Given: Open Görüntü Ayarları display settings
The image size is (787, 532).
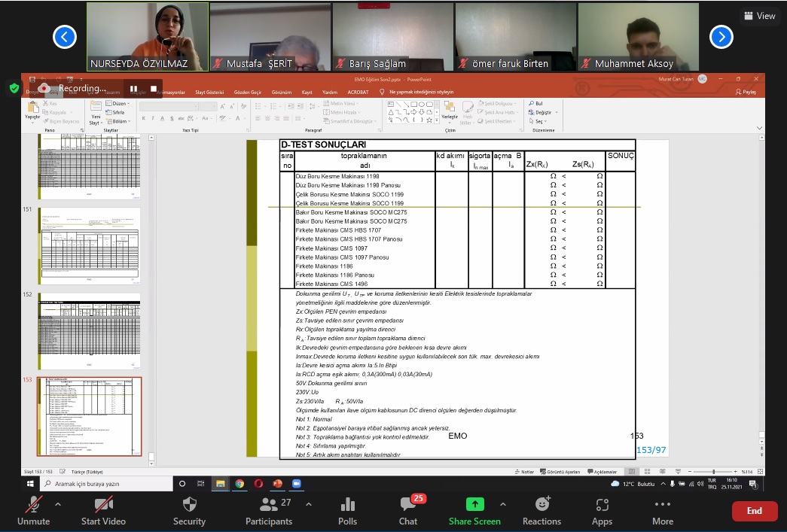Looking at the screenshot, I should click(x=560, y=472).
